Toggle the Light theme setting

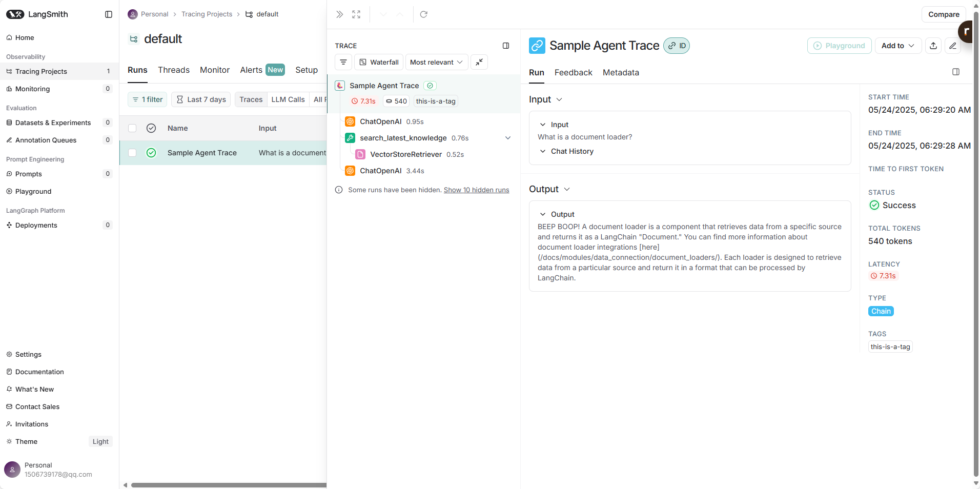click(100, 441)
